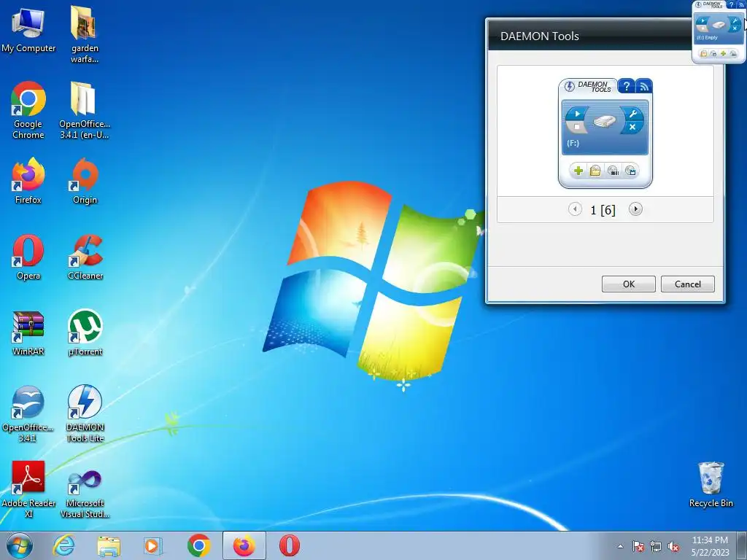Open the RSS feed icon on desktop gadget

[x=741, y=5]
